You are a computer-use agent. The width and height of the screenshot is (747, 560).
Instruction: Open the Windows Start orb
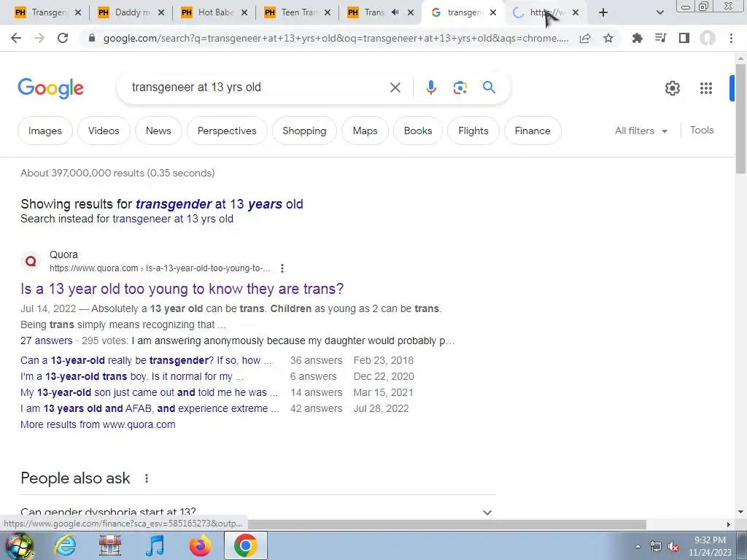pyautogui.click(x=18, y=545)
